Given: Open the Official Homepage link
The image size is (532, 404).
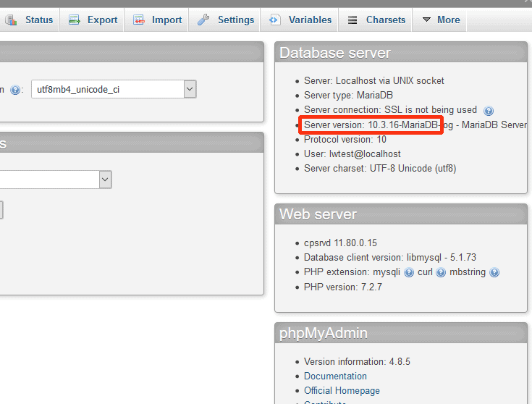Looking at the screenshot, I should pos(342,391).
